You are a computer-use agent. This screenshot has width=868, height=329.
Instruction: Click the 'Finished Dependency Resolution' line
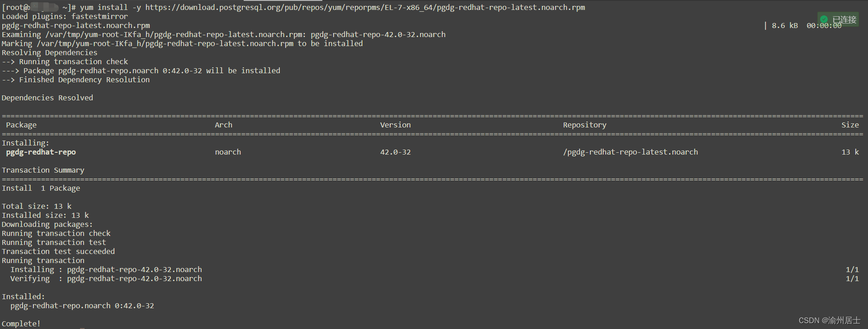click(x=75, y=80)
